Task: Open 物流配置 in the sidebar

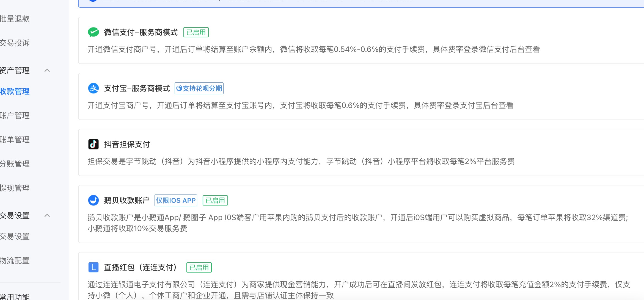Action: pos(15,260)
